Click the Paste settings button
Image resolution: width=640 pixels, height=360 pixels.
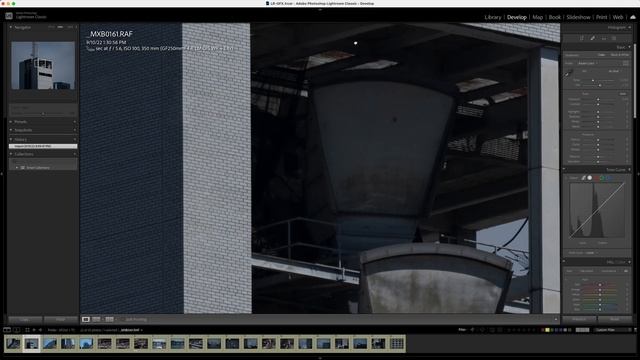click(60, 320)
